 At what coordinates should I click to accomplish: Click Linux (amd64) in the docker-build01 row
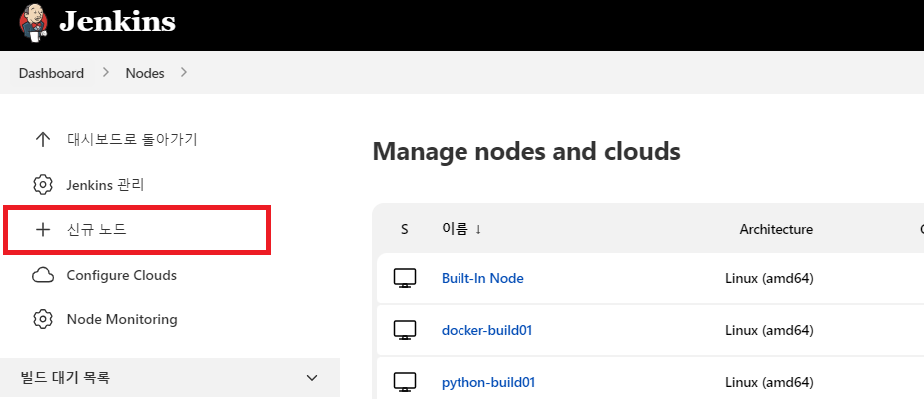click(x=769, y=330)
